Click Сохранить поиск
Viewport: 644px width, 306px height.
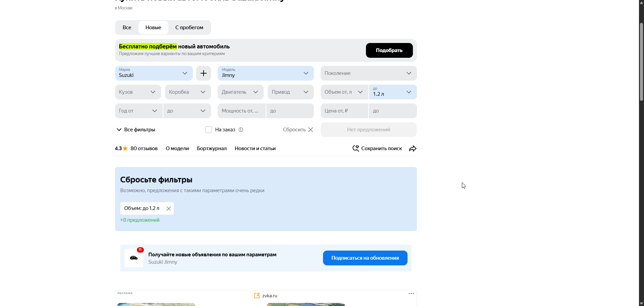377,148
